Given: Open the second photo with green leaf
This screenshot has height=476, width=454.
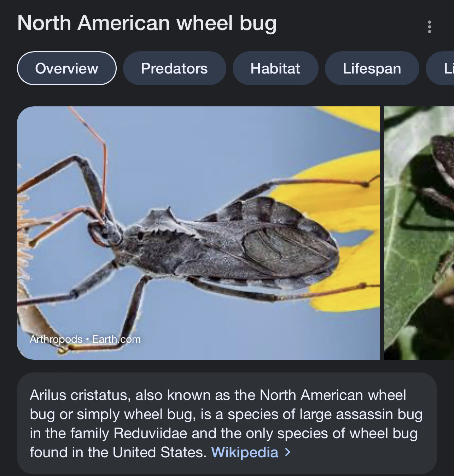Looking at the screenshot, I should coord(419,233).
